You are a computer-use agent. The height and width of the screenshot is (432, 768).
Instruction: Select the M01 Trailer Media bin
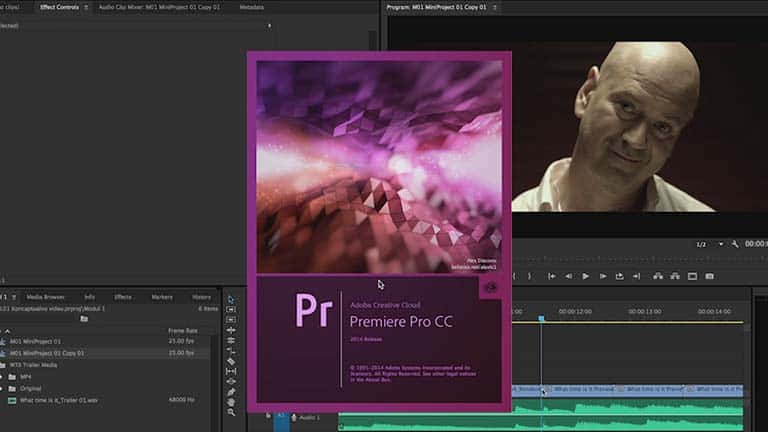click(33, 365)
